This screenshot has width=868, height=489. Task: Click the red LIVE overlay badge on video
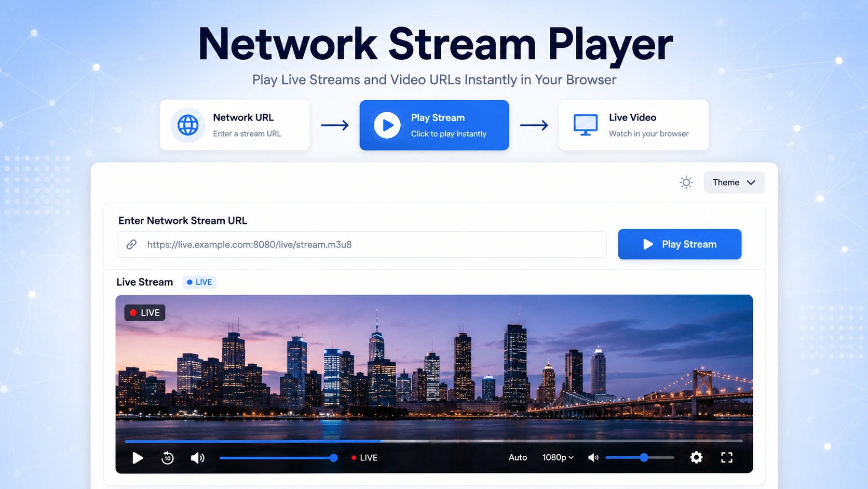[x=145, y=313]
